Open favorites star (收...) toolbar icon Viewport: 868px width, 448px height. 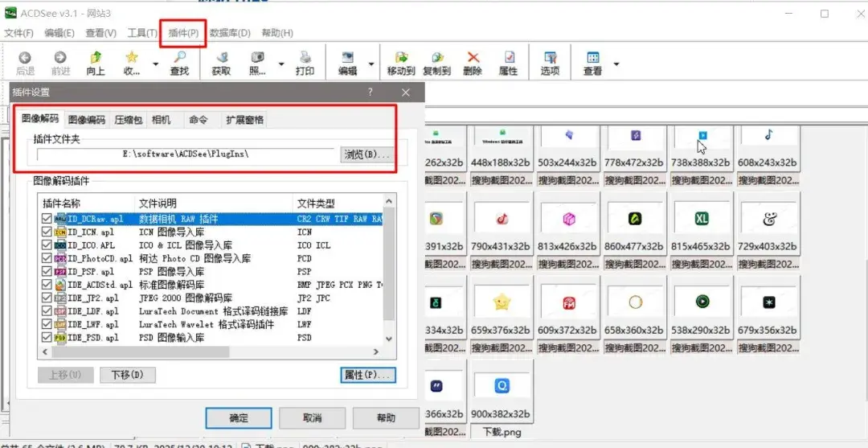(131, 58)
